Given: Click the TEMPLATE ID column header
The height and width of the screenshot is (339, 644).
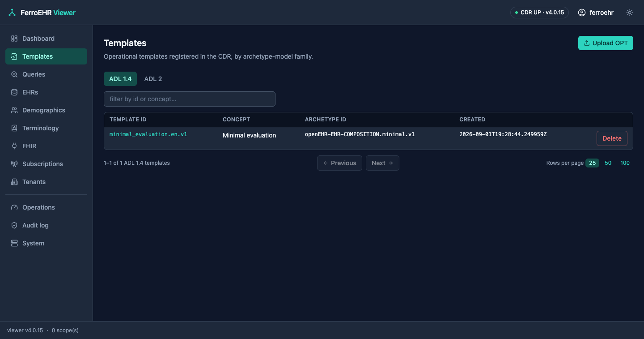Looking at the screenshot, I should [x=128, y=120].
